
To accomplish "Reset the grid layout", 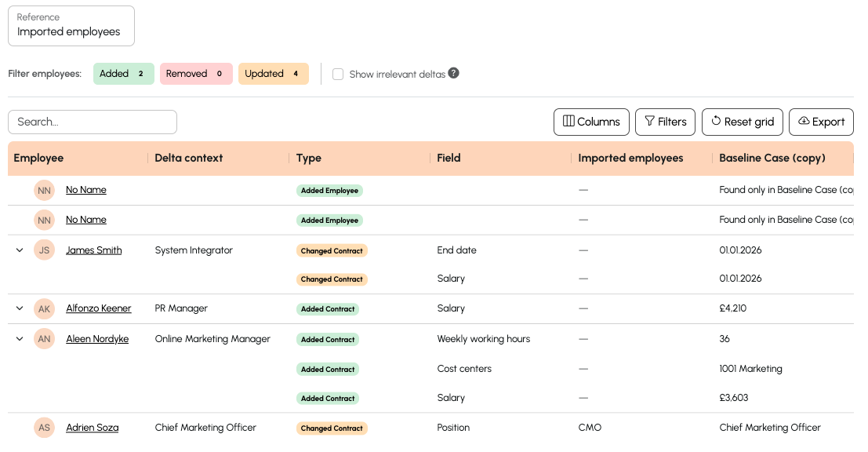I will coord(742,122).
